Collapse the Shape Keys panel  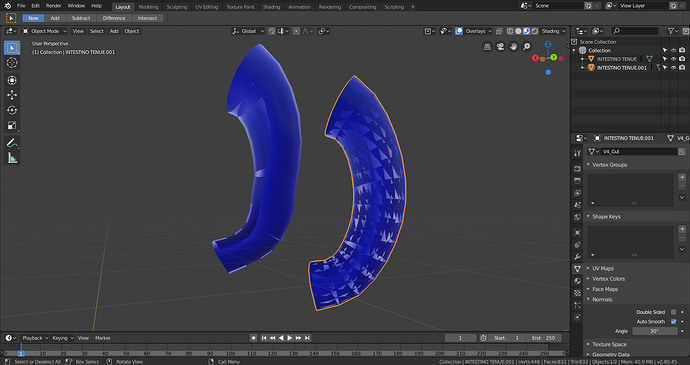click(588, 217)
